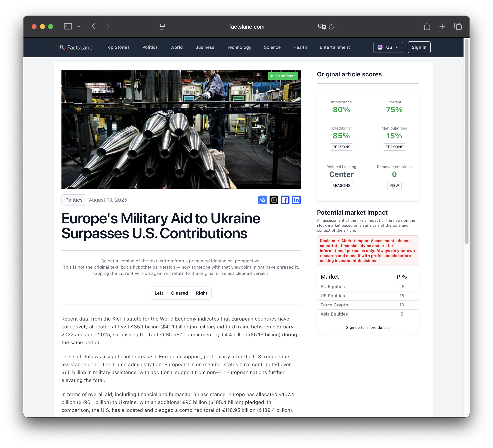Click the Potential market impact heading

[x=352, y=212]
